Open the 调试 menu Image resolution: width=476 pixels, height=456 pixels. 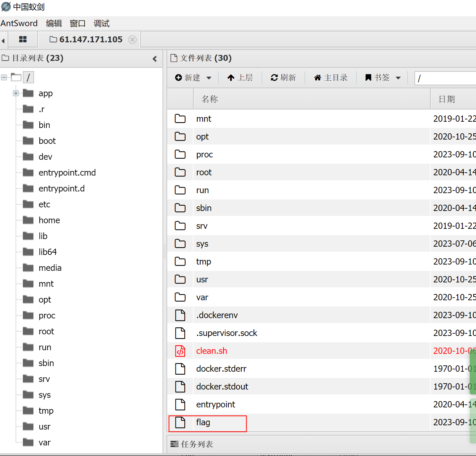coord(101,23)
